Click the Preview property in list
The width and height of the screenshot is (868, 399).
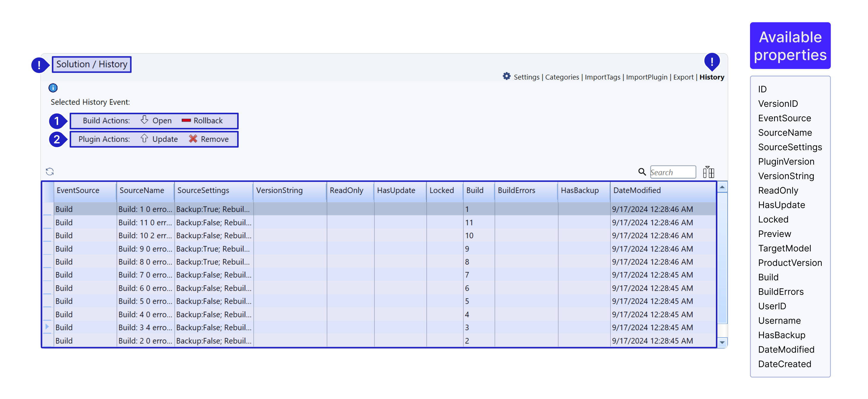tap(774, 234)
